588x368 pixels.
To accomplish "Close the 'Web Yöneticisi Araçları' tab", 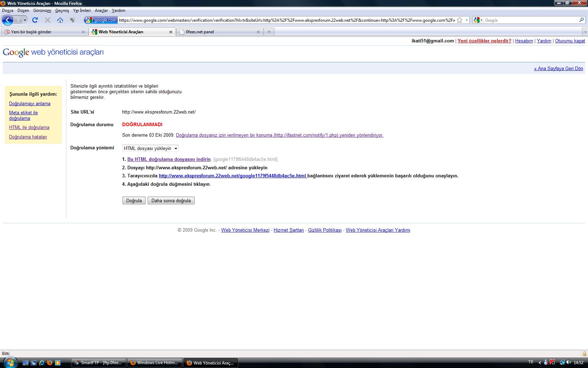I will tap(171, 32).
